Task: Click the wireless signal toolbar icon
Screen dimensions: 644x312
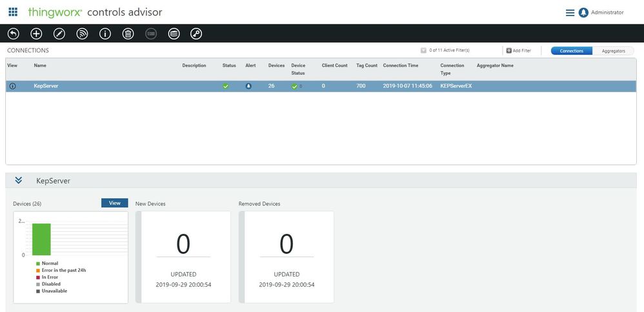Action: [x=82, y=34]
